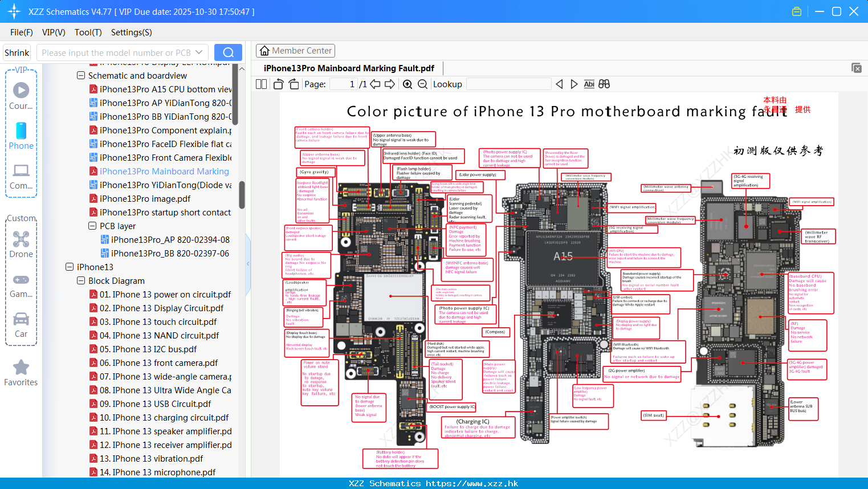This screenshot has width=868, height=489.
Task: Open the File(F) menu
Action: [x=22, y=32]
